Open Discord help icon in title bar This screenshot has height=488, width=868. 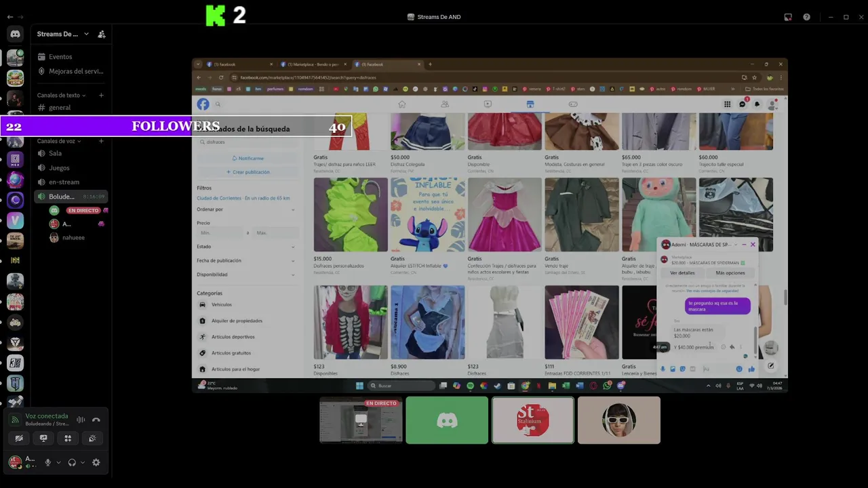[x=806, y=17]
